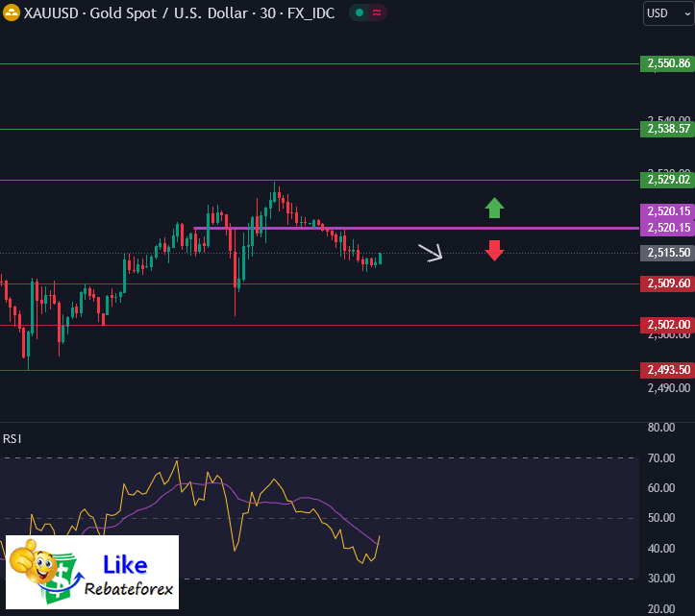Click the 50.00 RSI scale value
This screenshot has height=616, width=695.
[661, 518]
